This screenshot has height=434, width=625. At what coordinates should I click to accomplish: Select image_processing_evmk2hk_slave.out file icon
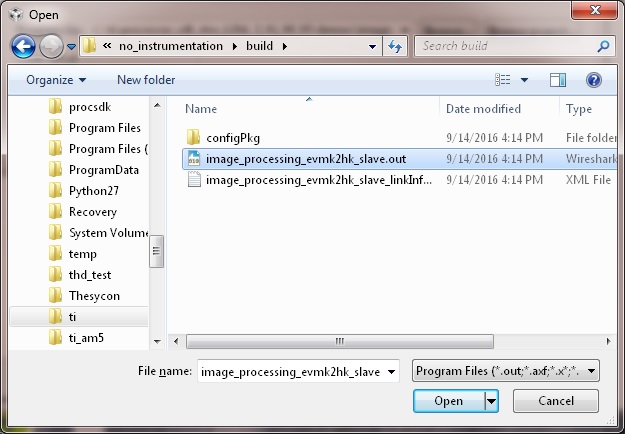pos(194,158)
